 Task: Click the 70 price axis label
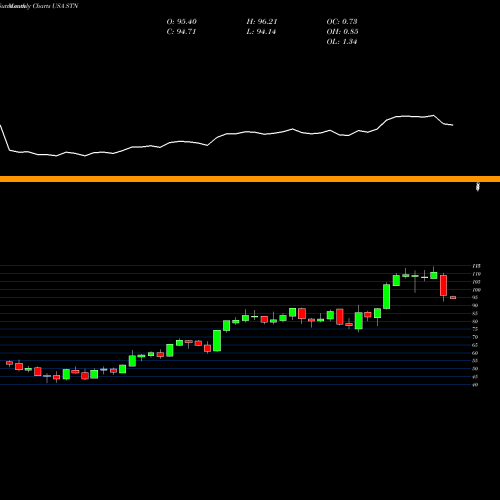(x=475, y=337)
